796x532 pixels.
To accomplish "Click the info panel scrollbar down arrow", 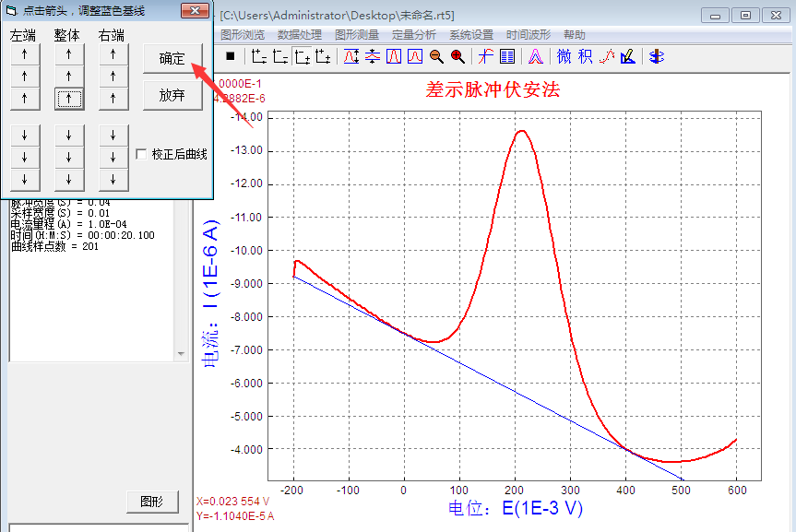I will 182,352.
